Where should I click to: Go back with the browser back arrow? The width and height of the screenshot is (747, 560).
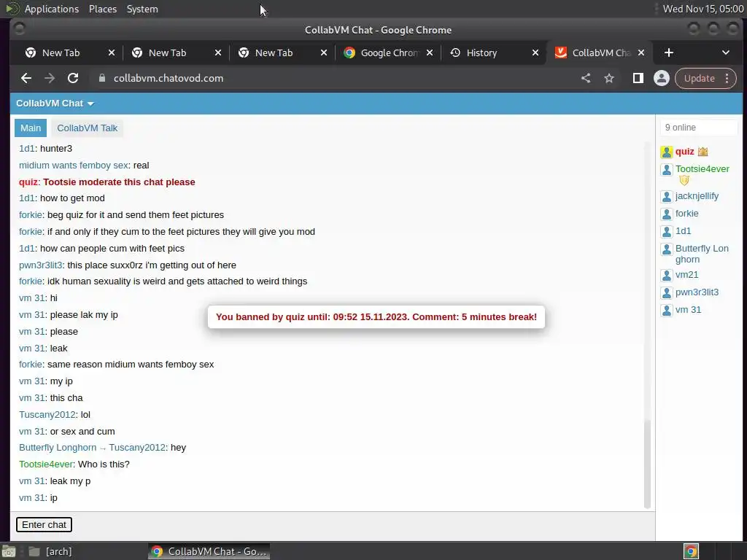26,78
